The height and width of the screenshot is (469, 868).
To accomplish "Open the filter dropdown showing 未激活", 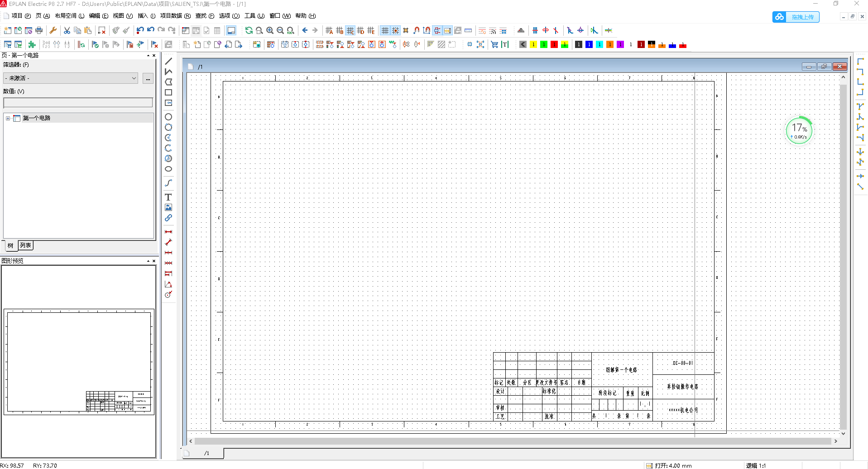I will click(x=71, y=78).
